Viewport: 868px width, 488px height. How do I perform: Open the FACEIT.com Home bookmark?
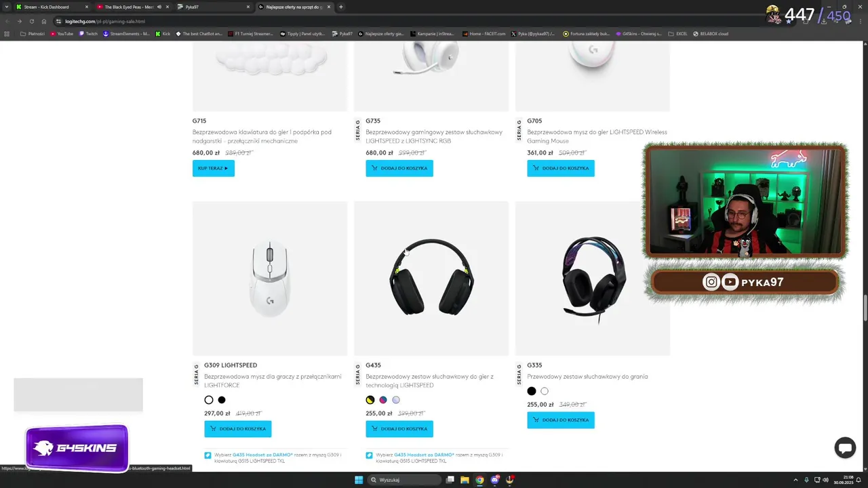[x=484, y=33]
